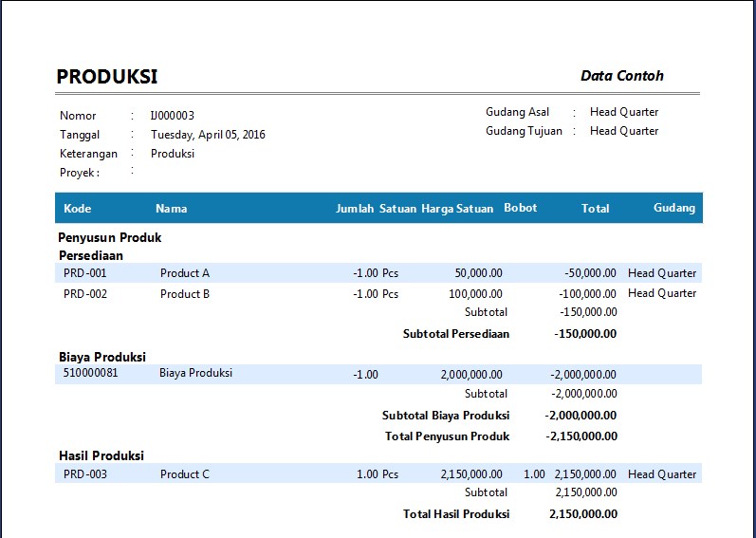Click the Harga Satuan column header
Screen dimensions: 756x538
457,209
